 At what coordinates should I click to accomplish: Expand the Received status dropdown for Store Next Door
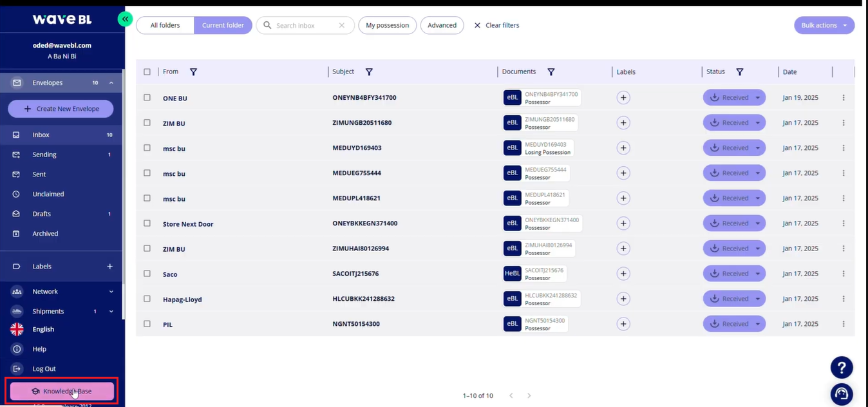(x=757, y=223)
